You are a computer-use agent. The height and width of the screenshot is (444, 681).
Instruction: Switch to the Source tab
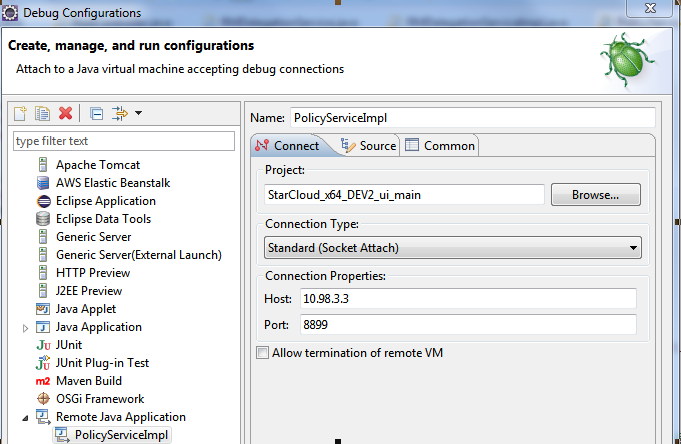tap(368, 146)
